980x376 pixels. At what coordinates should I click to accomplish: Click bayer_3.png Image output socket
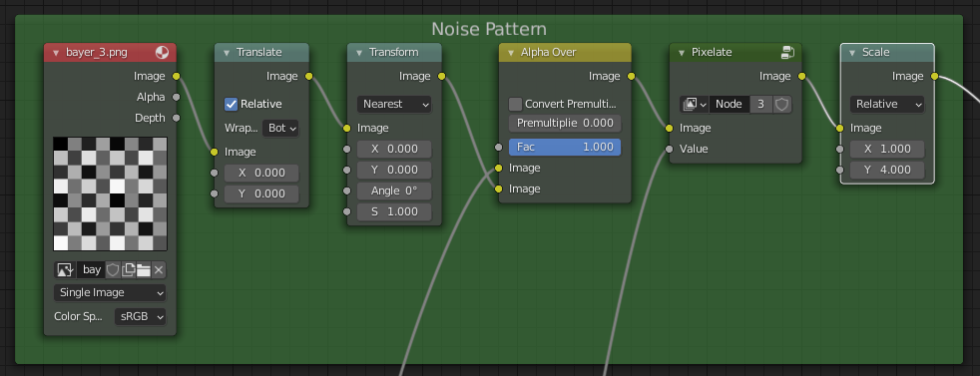pyautogui.click(x=177, y=76)
